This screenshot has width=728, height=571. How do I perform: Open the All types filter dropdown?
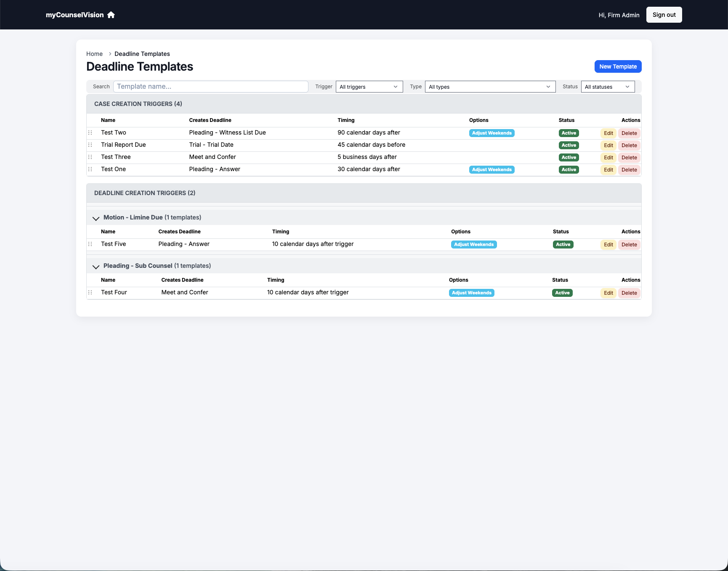click(489, 87)
